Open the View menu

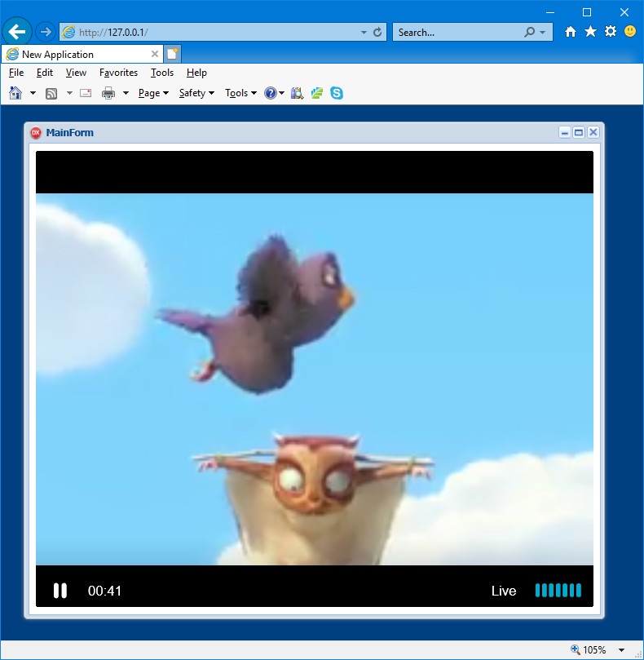point(76,73)
